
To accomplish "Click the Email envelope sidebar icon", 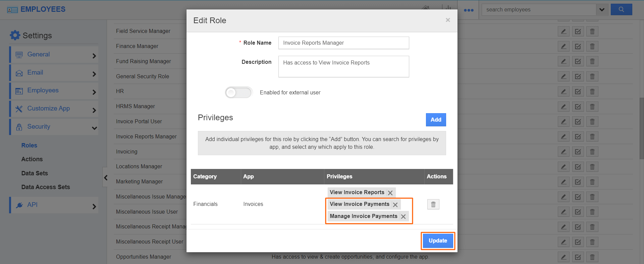I will point(19,73).
